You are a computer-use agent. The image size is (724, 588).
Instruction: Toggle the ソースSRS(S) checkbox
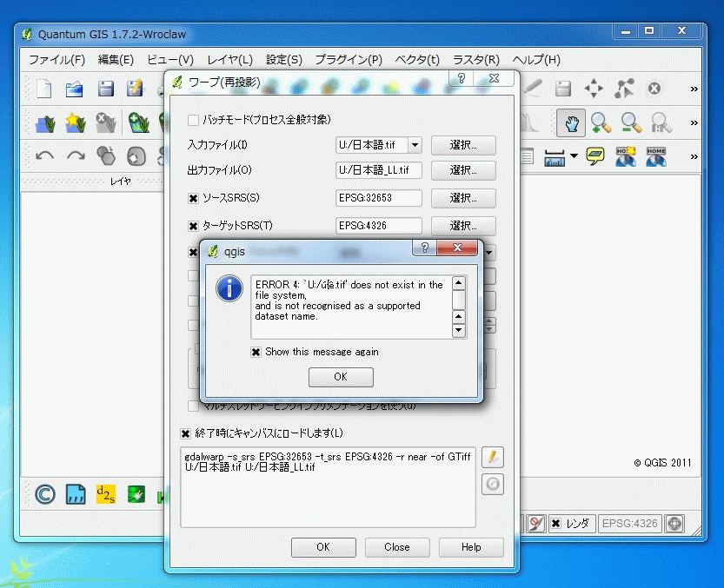(193, 198)
